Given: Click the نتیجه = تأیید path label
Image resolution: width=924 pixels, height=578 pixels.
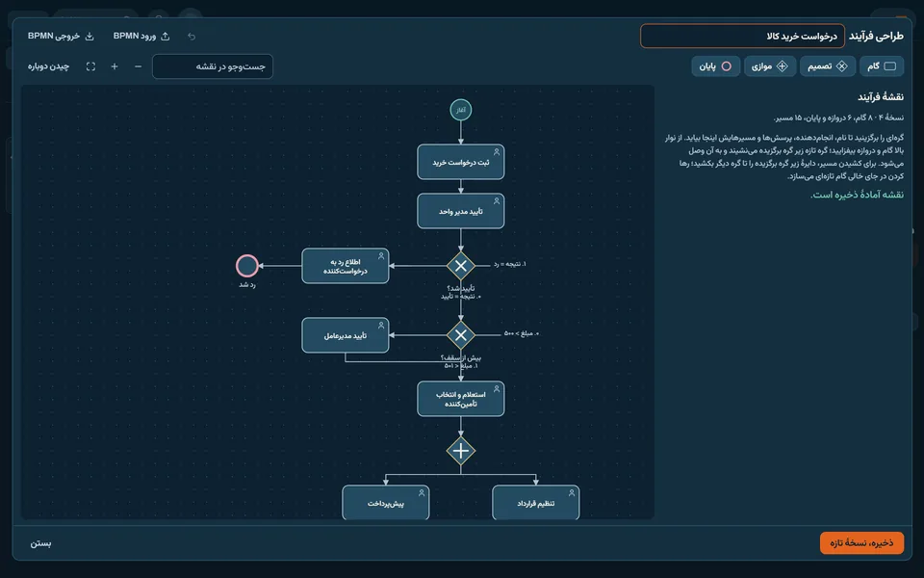Looking at the screenshot, I should coord(461,296).
